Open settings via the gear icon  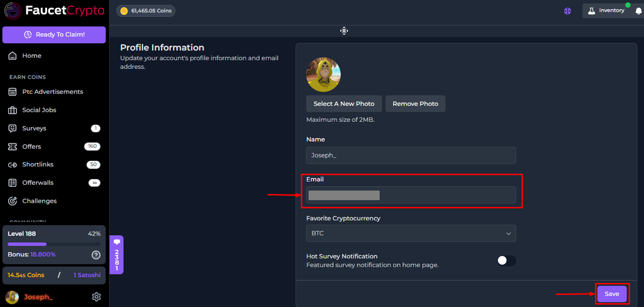pyautogui.click(x=96, y=297)
